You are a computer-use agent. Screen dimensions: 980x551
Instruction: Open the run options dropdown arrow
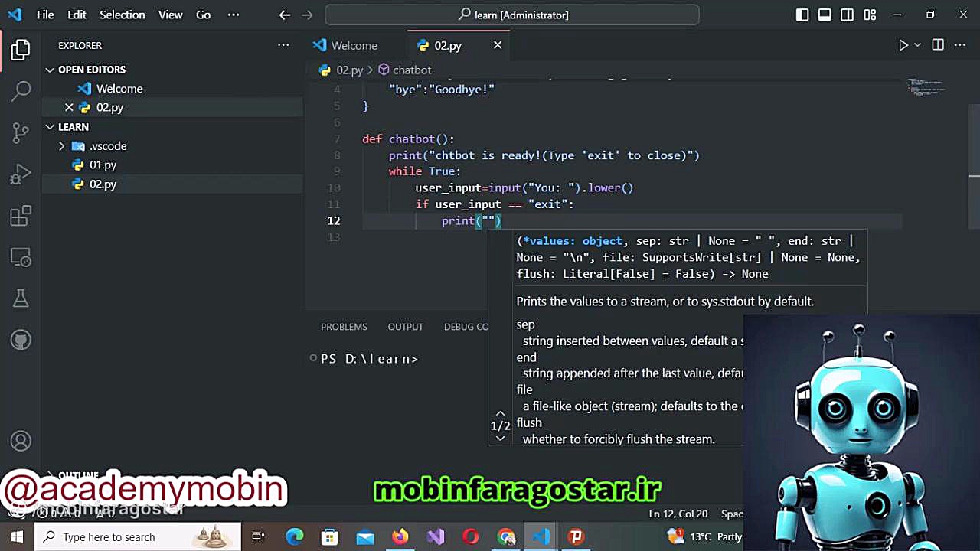tap(917, 45)
